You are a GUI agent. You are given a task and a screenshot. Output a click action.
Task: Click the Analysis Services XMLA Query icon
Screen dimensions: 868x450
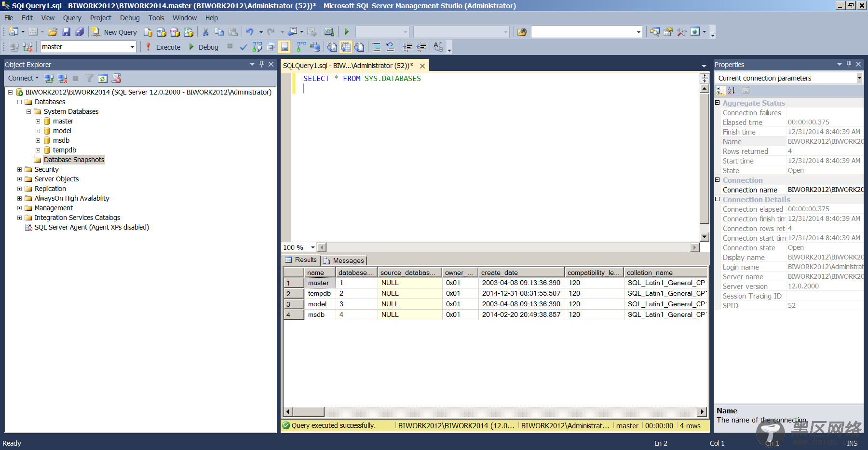[189, 32]
